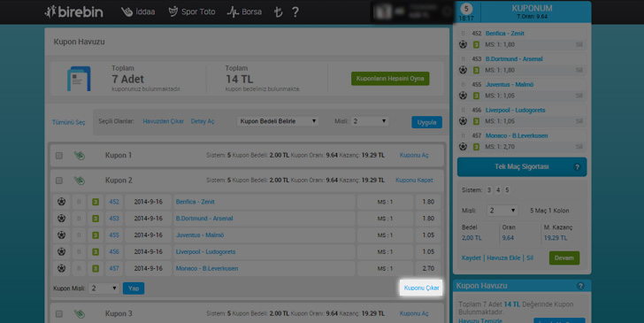Click Kuponların Hepsini Oyna button

click(x=390, y=79)
